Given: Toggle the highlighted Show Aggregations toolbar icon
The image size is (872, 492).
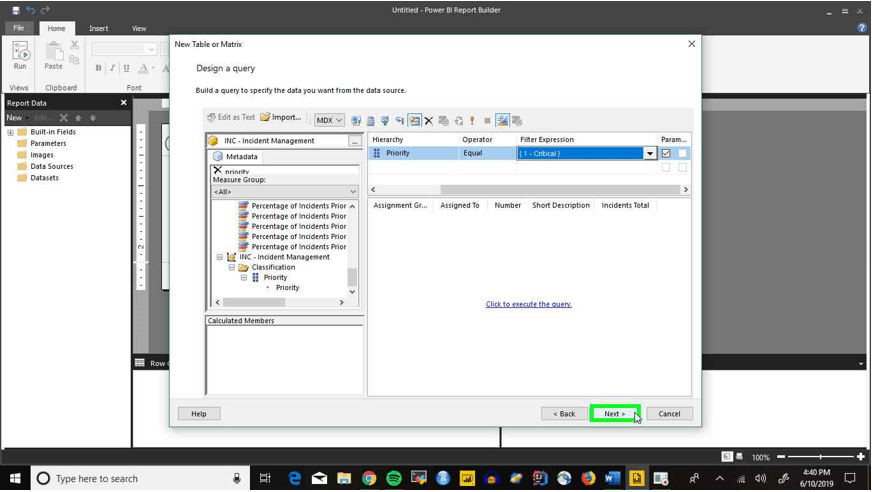Looking at the screenshot, I should (x=414, y=121).
